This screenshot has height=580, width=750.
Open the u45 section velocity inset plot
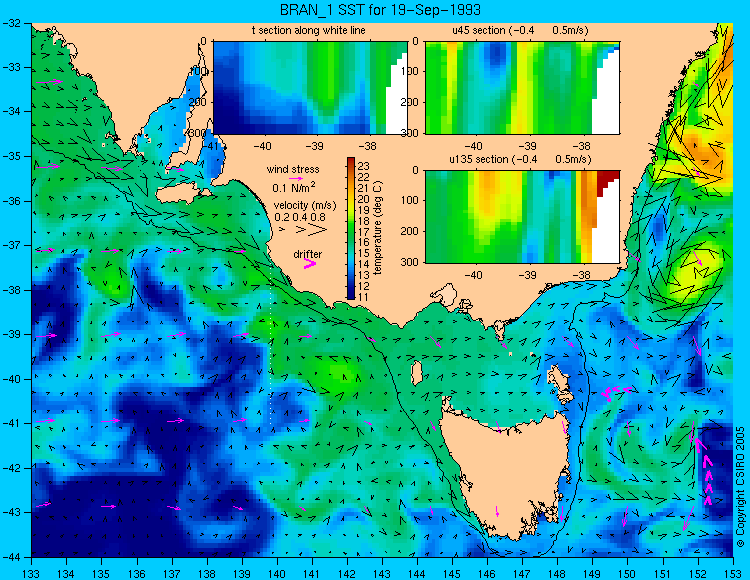tap(522, 88)
